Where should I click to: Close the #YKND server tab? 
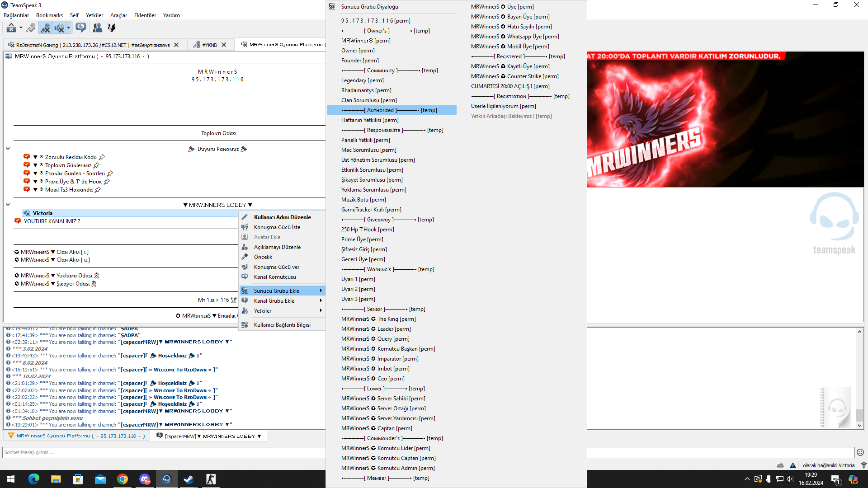coord(224,45)
